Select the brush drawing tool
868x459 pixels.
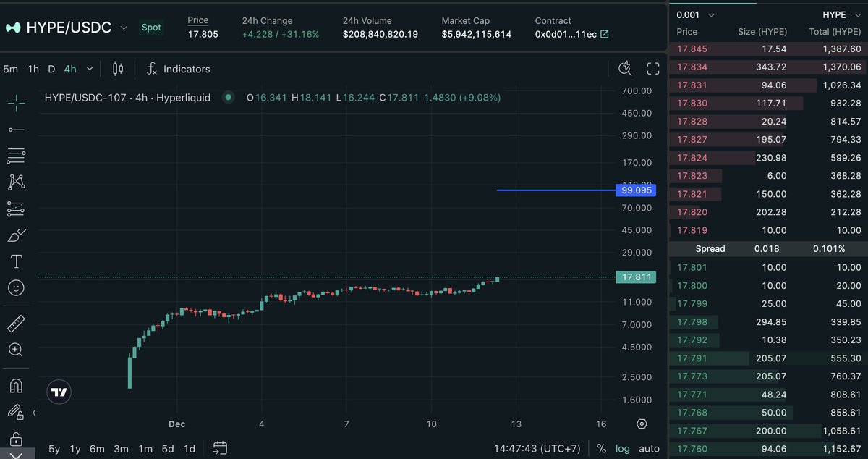pyautogui.click(x=16, y=235)
